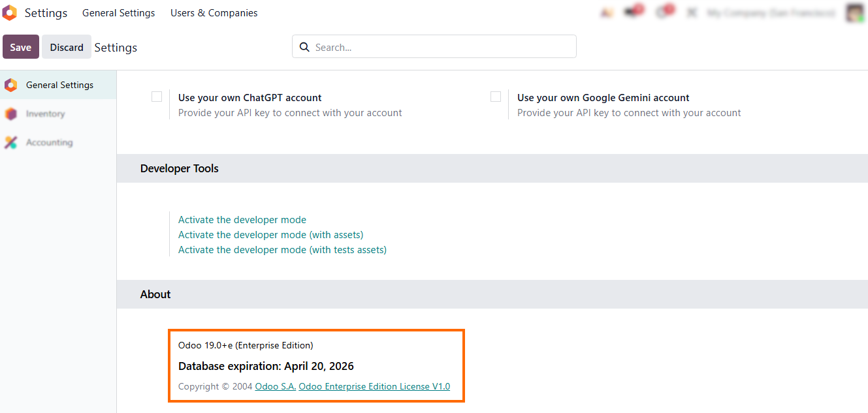868x413 pixels.
Task: Click the Accounting app icon in sidebar
Action: coord(10,143)
